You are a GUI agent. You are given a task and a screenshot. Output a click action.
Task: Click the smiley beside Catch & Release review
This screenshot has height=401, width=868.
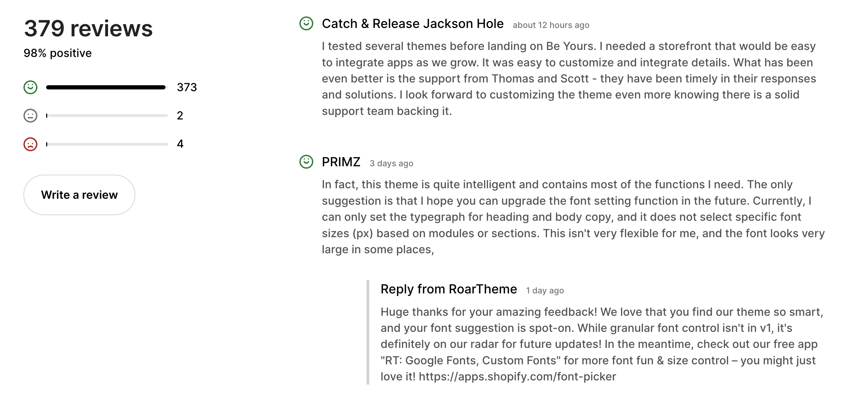pos(306,24)
